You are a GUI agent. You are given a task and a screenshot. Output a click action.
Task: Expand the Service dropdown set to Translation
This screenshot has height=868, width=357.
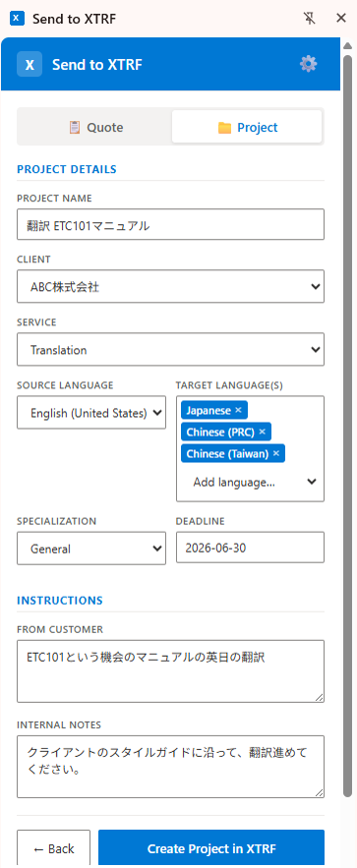click(x=170, y=349)
